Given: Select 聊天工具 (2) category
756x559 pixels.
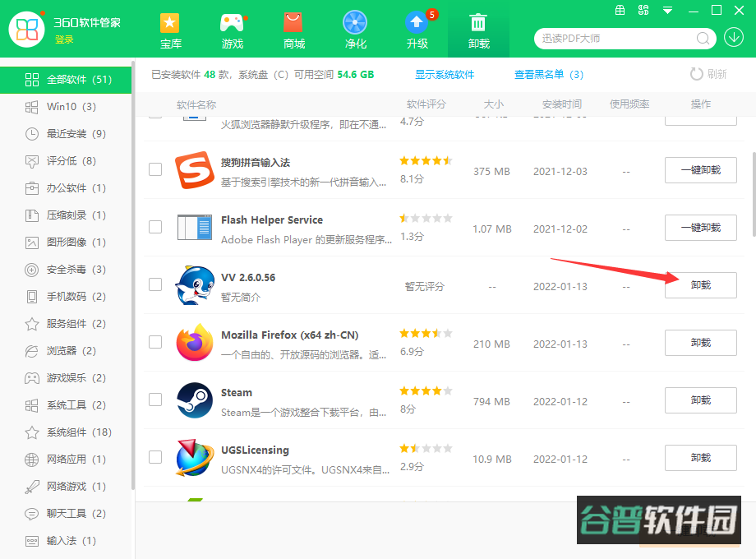Looking at the screenshot, I should (66, 514).
